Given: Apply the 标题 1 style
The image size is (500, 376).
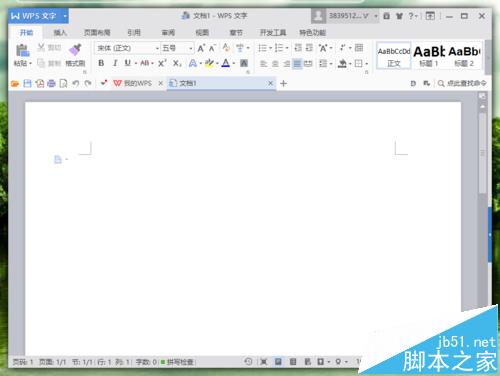Looking at the screenshot, I should [x=429, y=56].
